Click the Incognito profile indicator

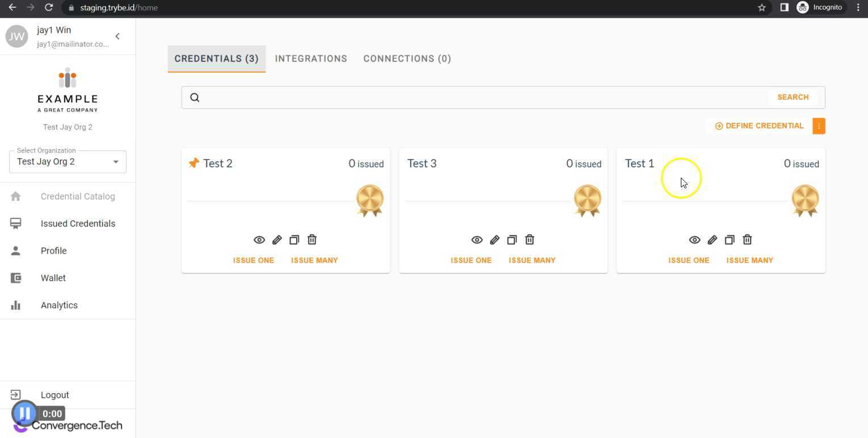pyautogui.click(x=820, y=7)
